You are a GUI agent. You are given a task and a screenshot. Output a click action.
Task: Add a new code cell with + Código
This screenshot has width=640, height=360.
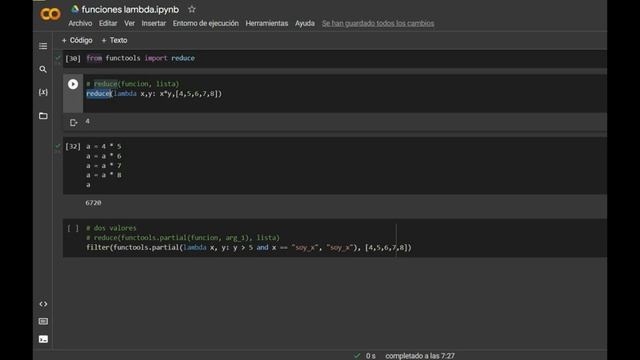coord(77,40)
